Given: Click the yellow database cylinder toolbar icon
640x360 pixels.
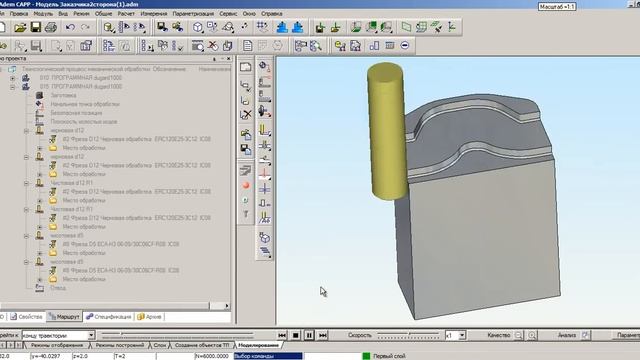Looking at the screenshot, I should tap(108, 27).
